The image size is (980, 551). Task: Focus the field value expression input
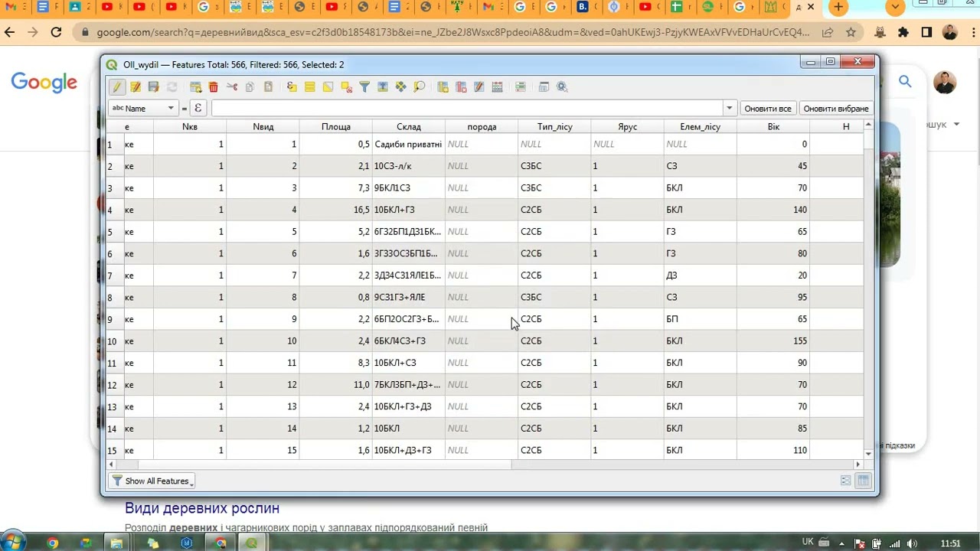(x=467, y=108)
